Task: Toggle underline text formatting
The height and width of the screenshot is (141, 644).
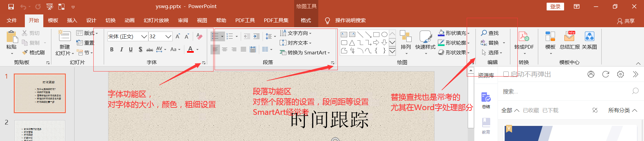Action: coord(131,50)
